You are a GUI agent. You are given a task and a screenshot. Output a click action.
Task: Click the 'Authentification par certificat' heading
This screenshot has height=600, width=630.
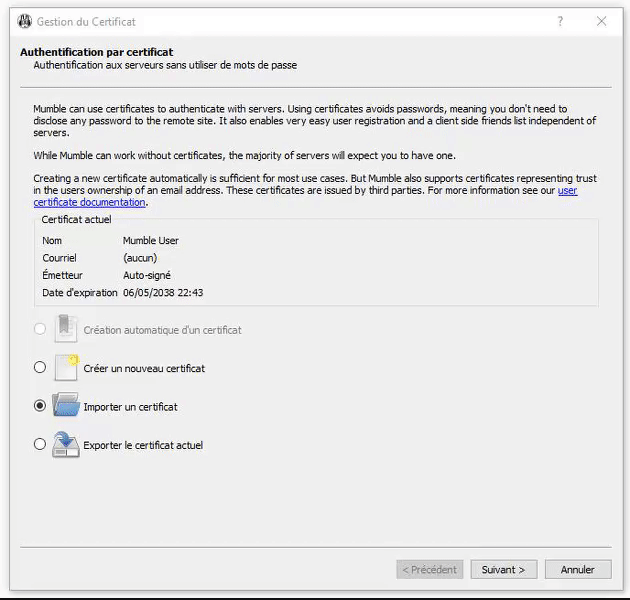(97, 52)
